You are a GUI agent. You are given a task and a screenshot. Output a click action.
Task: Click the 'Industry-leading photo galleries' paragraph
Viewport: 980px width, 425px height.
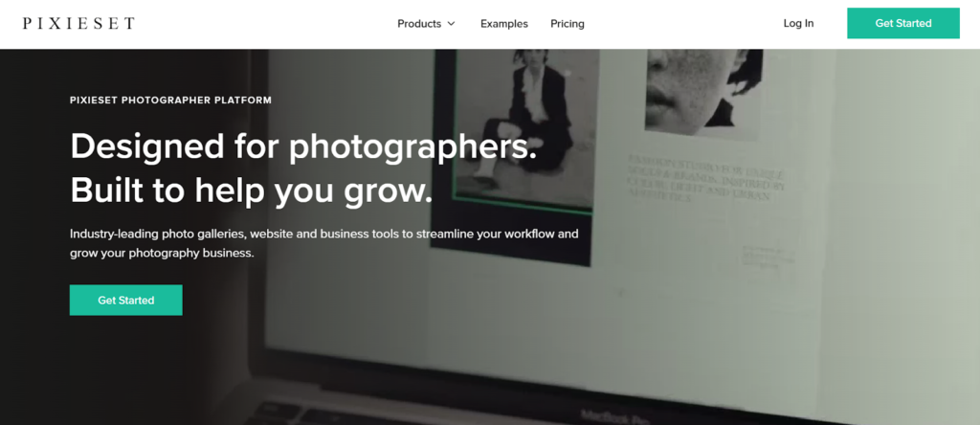[x=323, y=244]
